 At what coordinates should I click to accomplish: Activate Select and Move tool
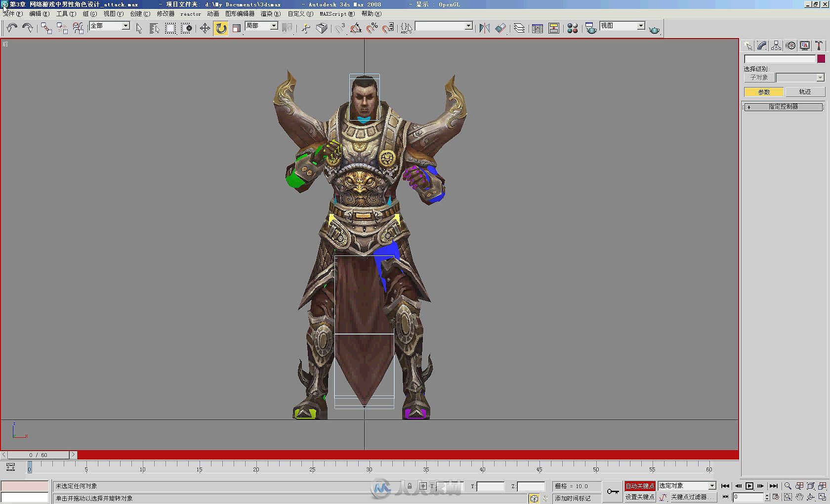coord(205,28)
